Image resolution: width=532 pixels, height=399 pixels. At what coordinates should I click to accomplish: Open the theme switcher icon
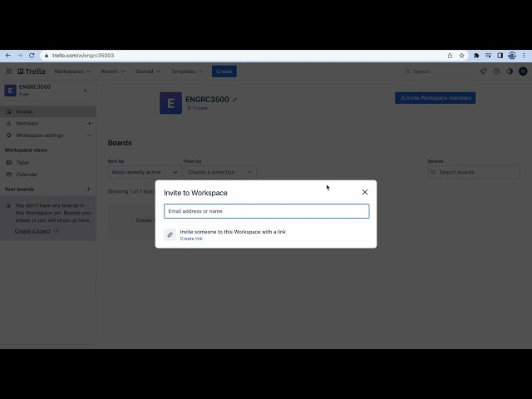[x=510, y=71]
